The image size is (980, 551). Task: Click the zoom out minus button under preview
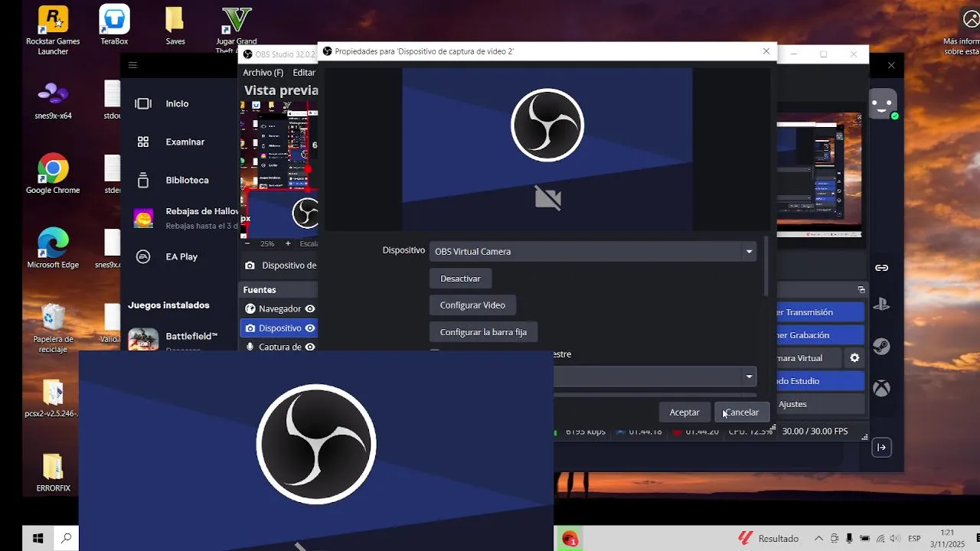pyautogui.click(x=247, y=243)
